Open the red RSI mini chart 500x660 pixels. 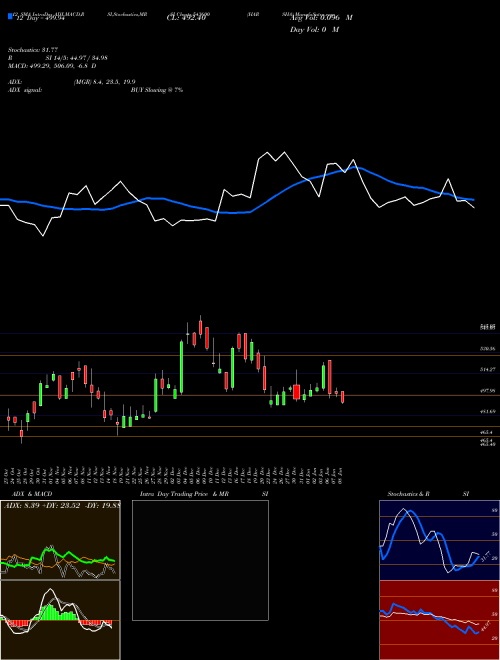point(440,620)
